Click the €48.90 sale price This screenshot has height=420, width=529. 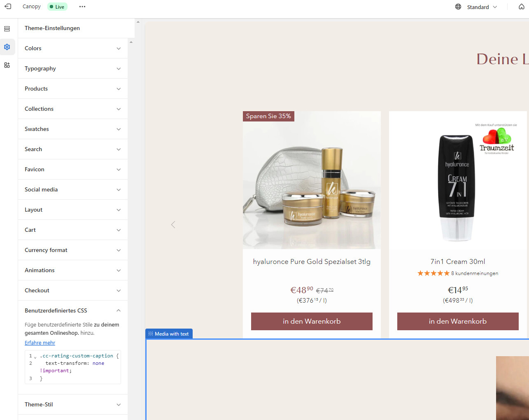302,290
